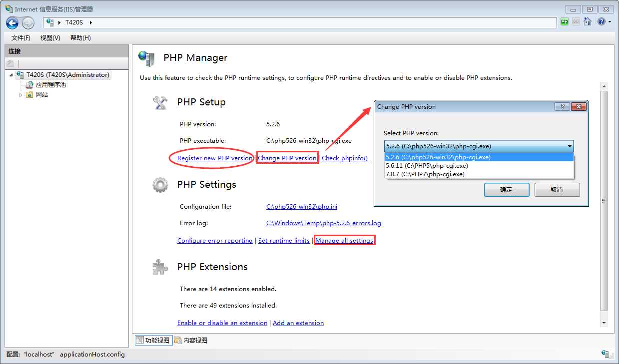Open the 文件(F) menu
This screenshot has width=619, height=364.
click(21, 38)
